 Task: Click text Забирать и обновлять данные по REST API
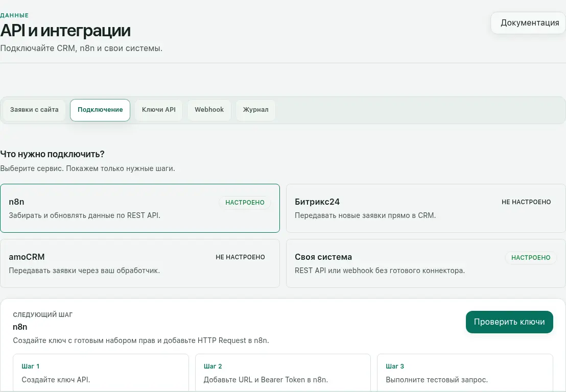point(84,216)
